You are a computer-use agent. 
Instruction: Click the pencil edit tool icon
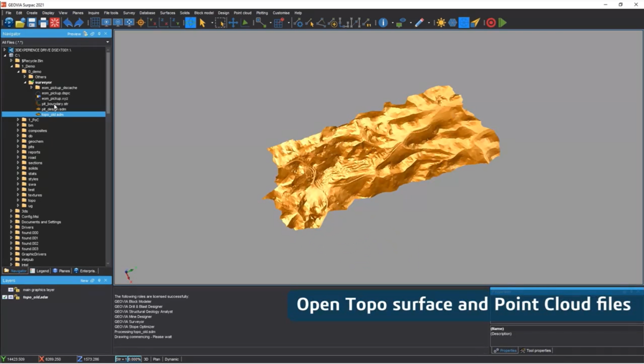pyautogui.click(x=419, y=23)
